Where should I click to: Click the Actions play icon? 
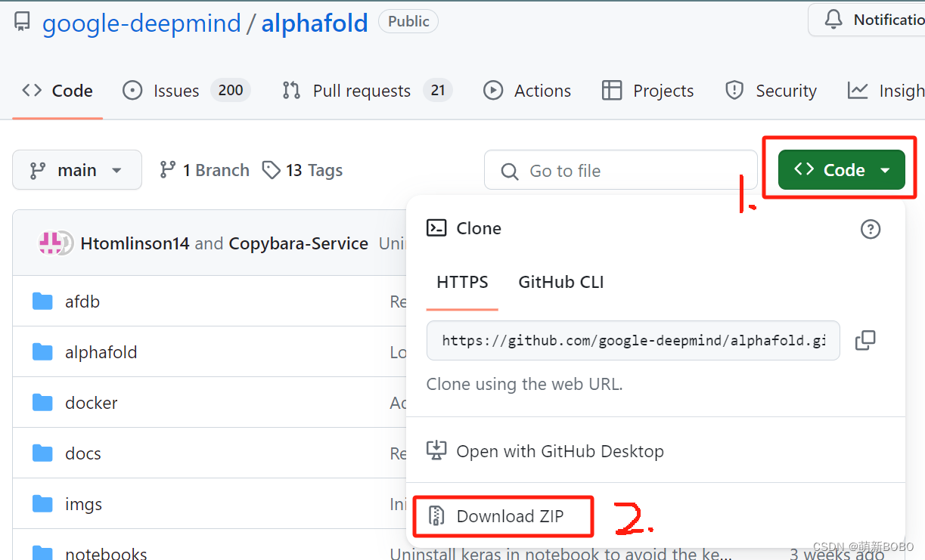coord(493,91)
